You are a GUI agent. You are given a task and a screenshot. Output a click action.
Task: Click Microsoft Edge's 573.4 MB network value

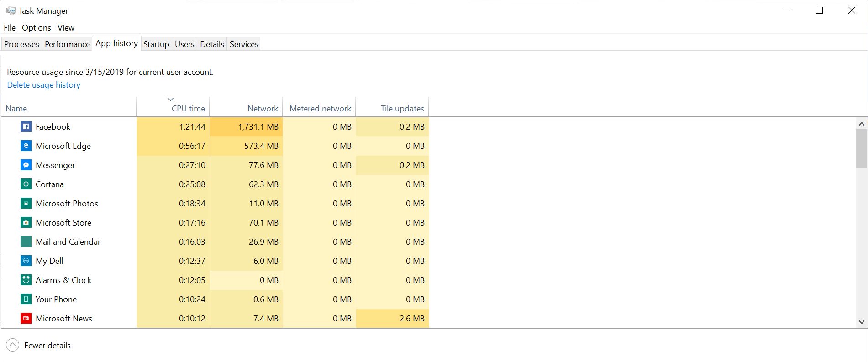click(x=261, y=146)
